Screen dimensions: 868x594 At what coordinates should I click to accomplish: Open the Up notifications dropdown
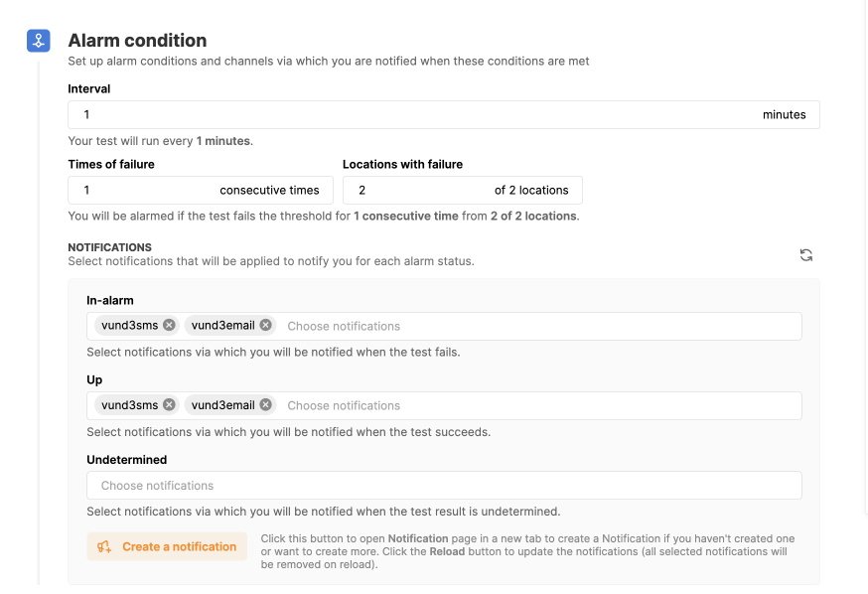pos(536,405)
